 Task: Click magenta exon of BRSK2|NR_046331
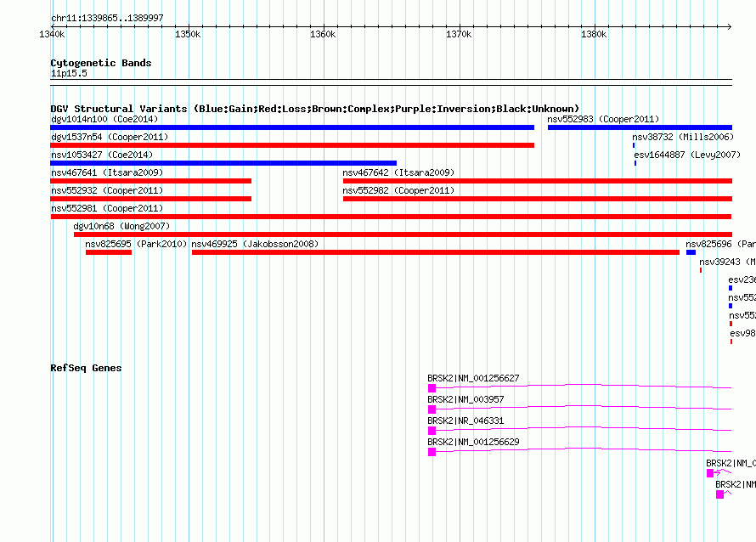tap(432, 431)
